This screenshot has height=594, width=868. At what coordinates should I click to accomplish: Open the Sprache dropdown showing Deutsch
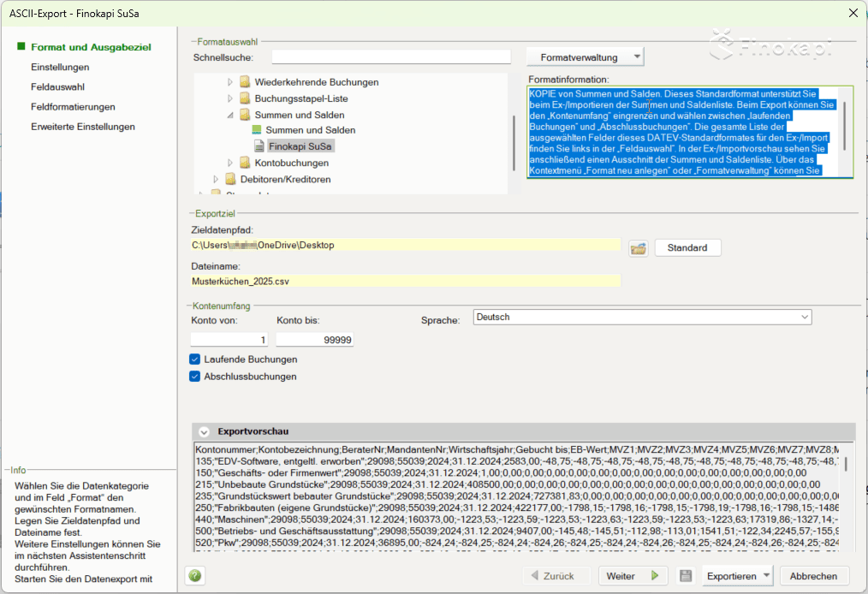[805, 318]
